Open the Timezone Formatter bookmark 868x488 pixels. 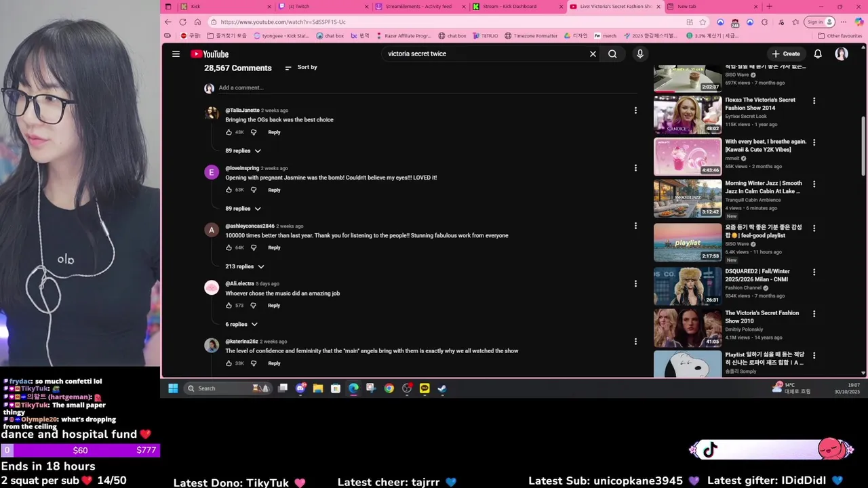point(531,36)
